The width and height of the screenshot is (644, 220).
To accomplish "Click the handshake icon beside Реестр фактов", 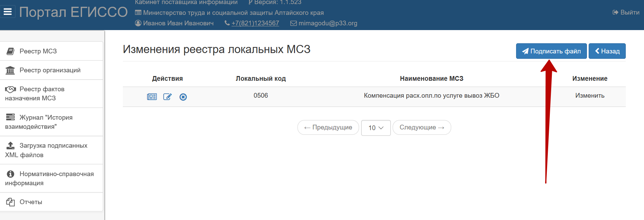I will [x=10, y=89].
